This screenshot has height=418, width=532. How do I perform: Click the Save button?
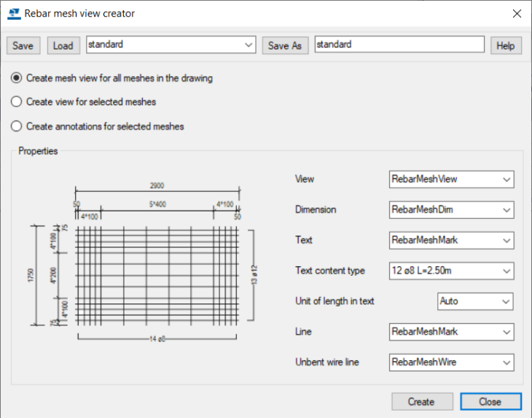click(x=23, y=45)
